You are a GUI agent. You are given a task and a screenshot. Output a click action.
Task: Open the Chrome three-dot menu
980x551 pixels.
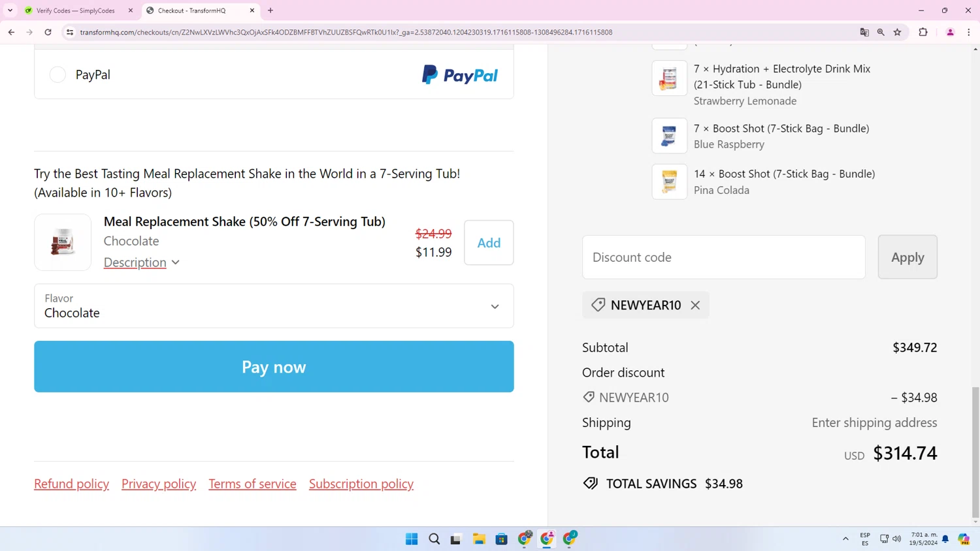coord(969,32)
